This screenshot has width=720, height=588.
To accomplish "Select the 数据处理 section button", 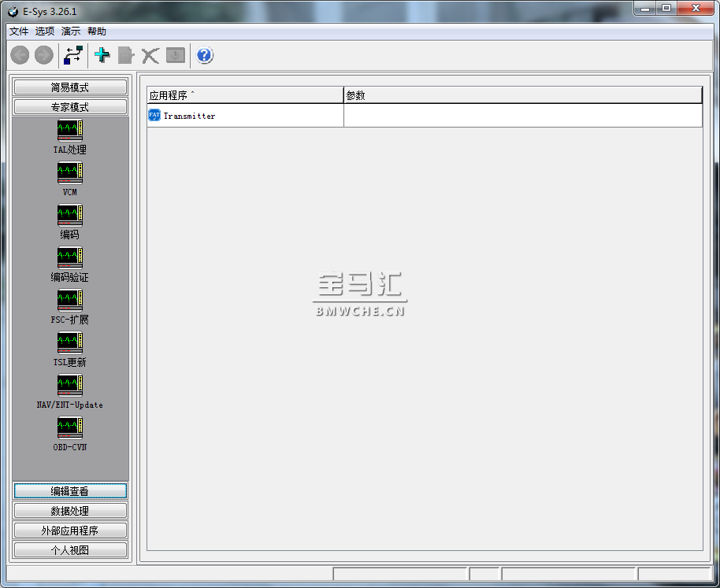I will [70, 511].
